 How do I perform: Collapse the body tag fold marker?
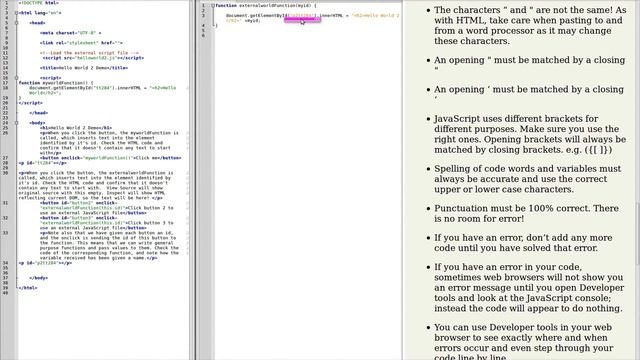(x=16, y=123)
